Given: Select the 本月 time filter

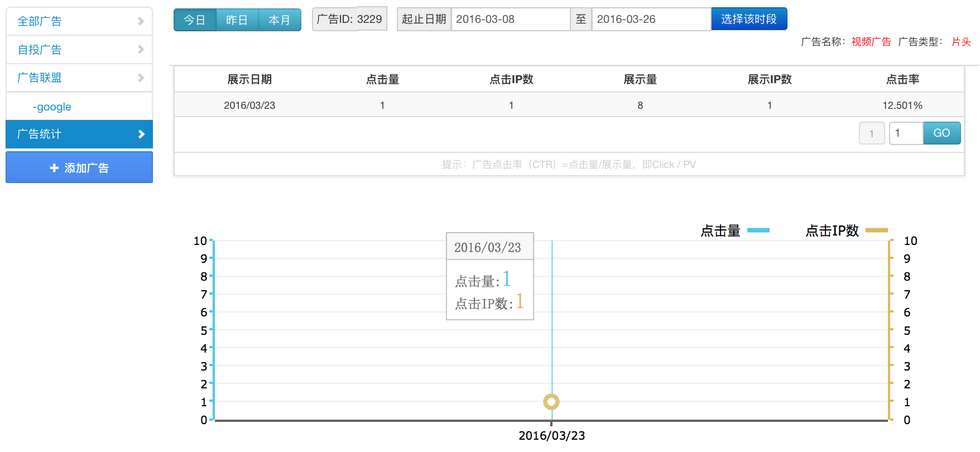Looking at the screenshot, I should pyautogui.click(x=279, y=20).
